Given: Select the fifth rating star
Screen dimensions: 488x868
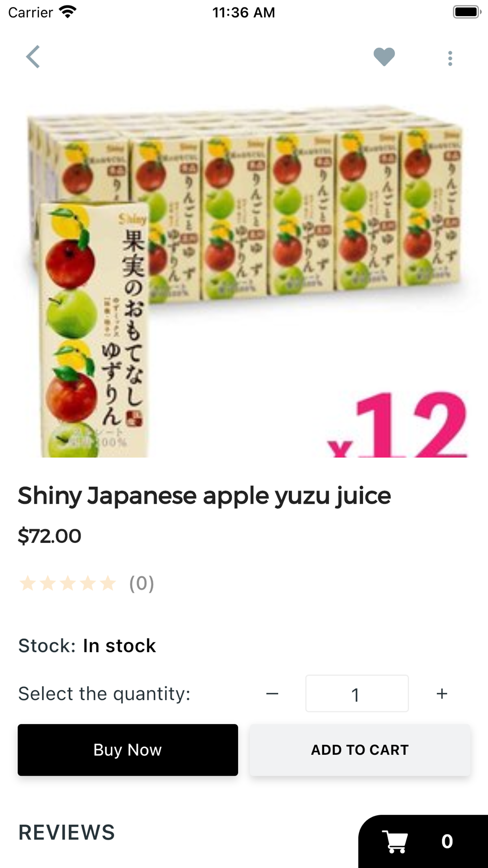Looking at the screenshot, I should click(x=108, y=583).
